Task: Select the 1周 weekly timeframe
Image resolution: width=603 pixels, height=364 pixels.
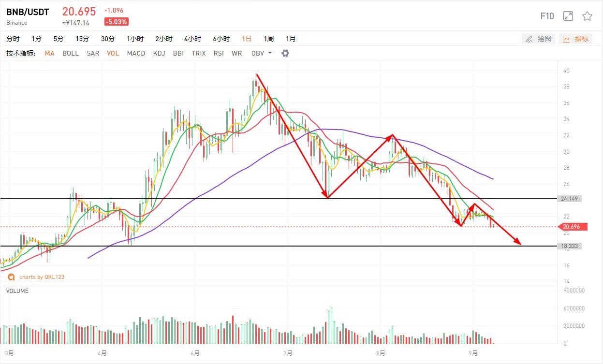Action: point(269,39)
